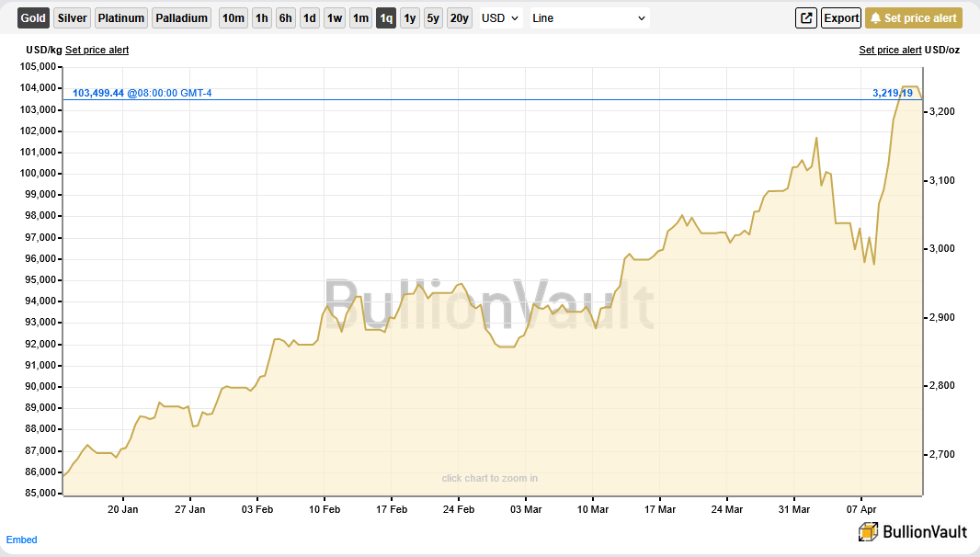Set the 6h time range
980x557 pixels.
pos(286,18)
